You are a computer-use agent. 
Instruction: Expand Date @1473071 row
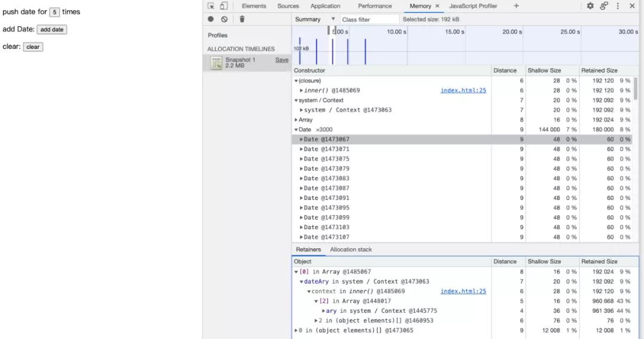(302, 149)
